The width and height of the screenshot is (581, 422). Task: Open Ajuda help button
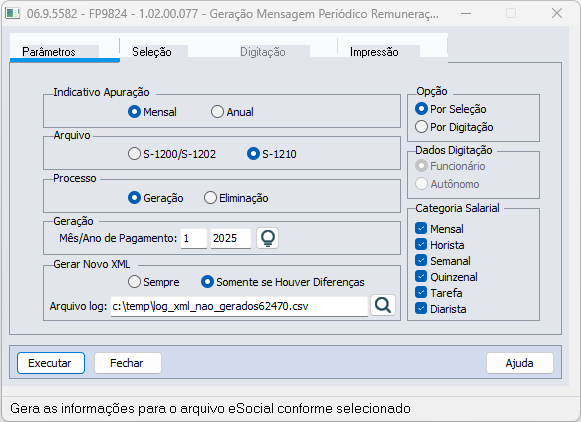520,363
